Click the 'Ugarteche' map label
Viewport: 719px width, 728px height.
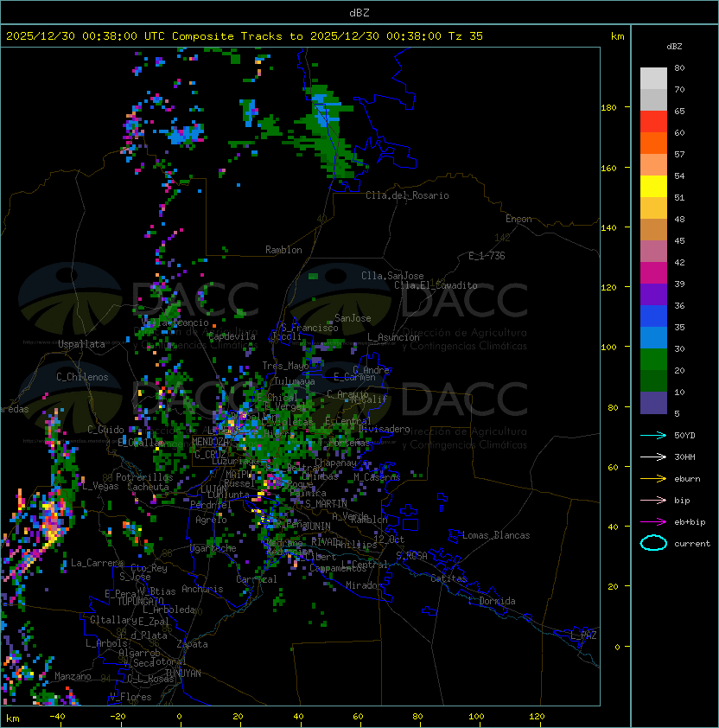click(x=213, y=548)
